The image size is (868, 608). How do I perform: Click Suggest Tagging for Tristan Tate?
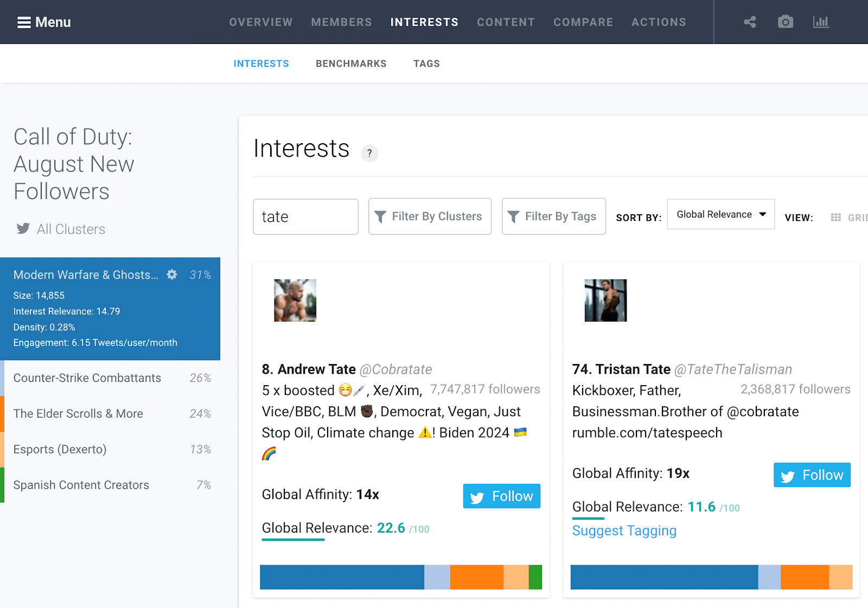624,530
